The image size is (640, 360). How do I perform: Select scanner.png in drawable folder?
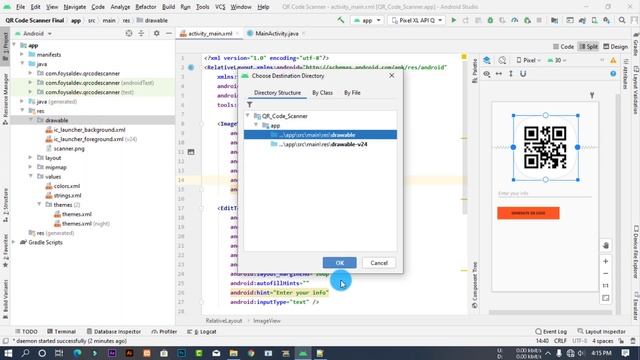(65, 149)
